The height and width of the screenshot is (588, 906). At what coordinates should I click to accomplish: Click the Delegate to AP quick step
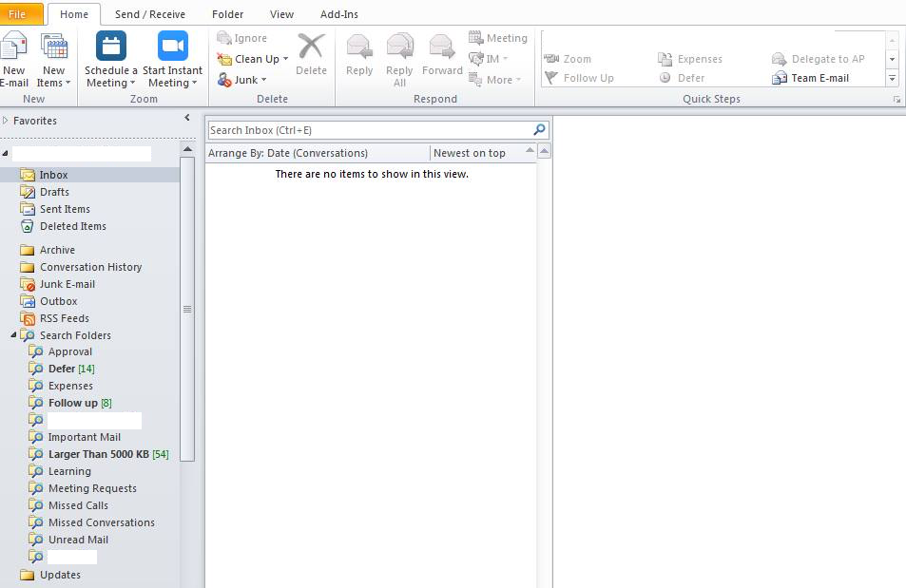(825, 58)
